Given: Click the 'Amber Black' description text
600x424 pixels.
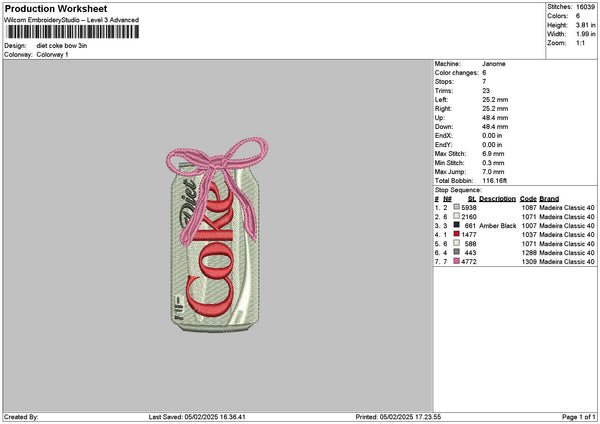Looking at the screenshot, I should point(497,226).
